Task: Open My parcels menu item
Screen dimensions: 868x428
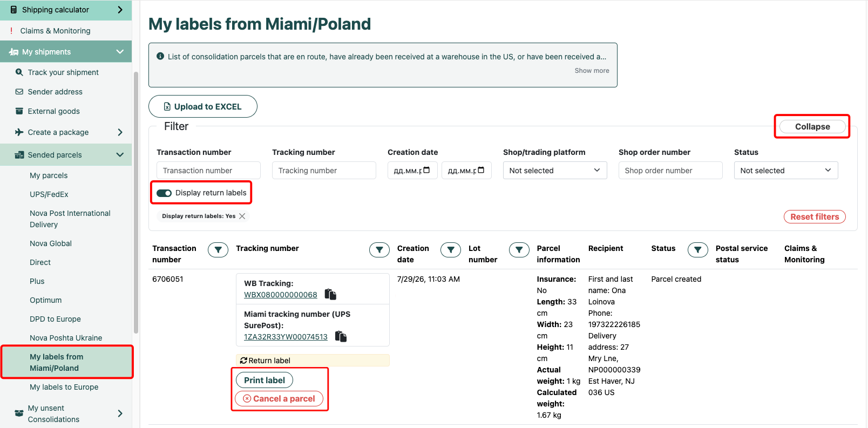Action: (x=49, y=175)
